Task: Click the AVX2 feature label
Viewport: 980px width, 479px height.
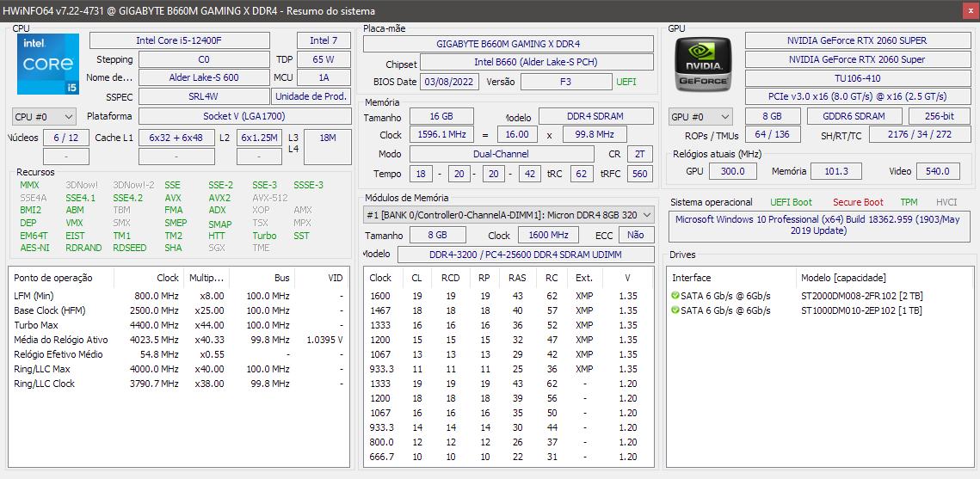Action: [219, 198]
